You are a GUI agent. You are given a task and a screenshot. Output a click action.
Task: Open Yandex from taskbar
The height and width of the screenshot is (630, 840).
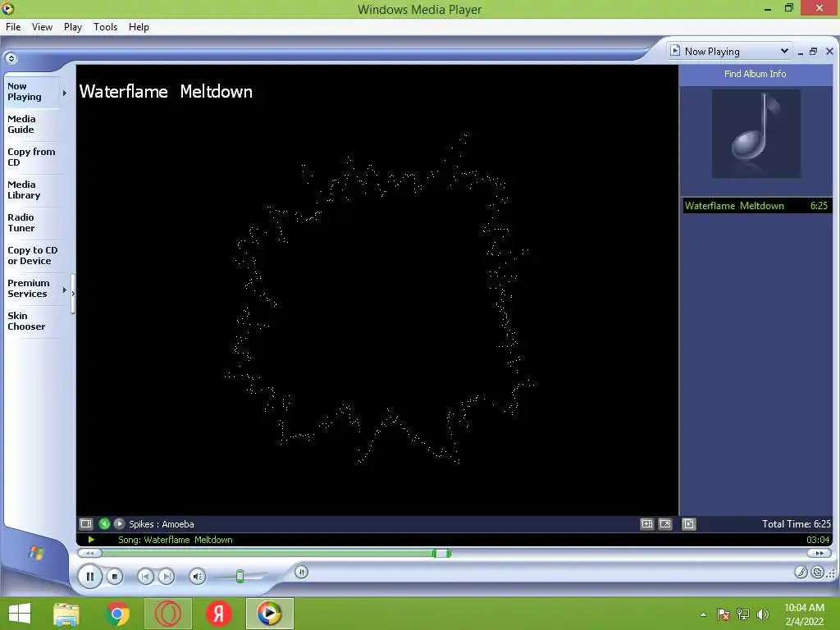pyautogui.click(x=218, y=614)
